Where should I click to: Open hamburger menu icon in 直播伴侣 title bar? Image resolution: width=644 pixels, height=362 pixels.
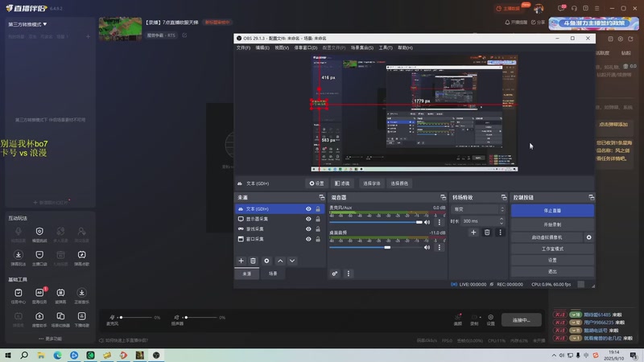coord(597,8)
